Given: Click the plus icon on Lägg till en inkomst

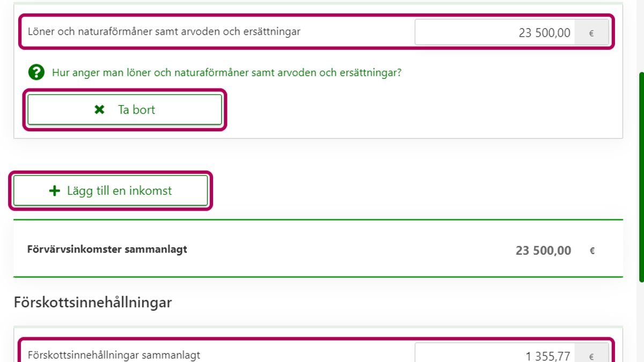Looking at the screenshot, I should pyautogui.click(x=54, y=191).
